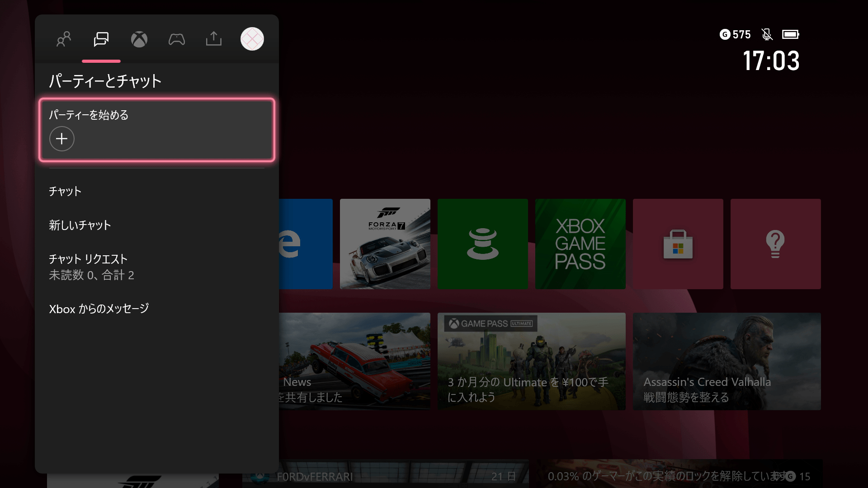Open the Xbox home guide tab
Viewport: 868px width, 488px height.
[139, 39]
